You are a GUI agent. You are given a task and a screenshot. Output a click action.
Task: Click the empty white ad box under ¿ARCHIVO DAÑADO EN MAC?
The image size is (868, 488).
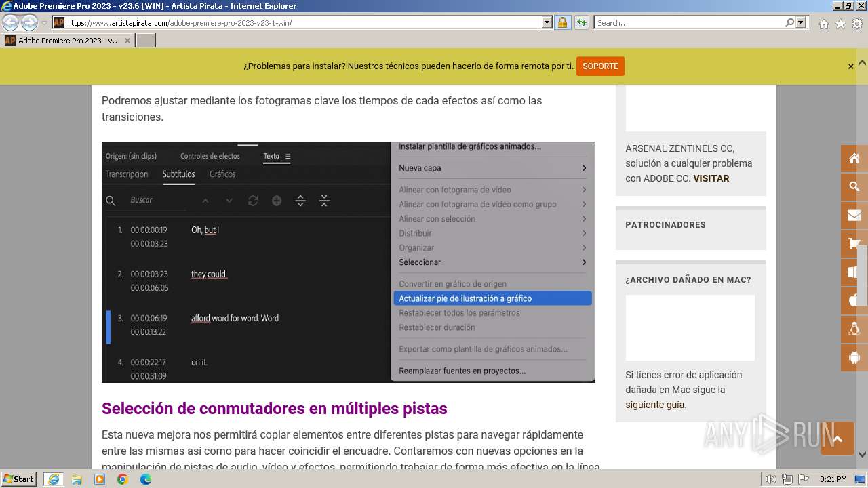(x=690, y=327)
